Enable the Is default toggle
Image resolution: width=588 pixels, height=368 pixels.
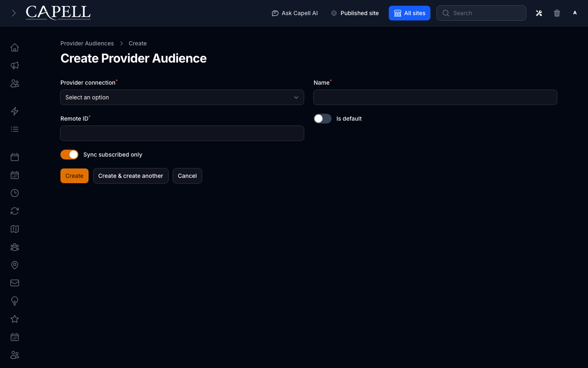pyautogui.click(x=323, y=119)
